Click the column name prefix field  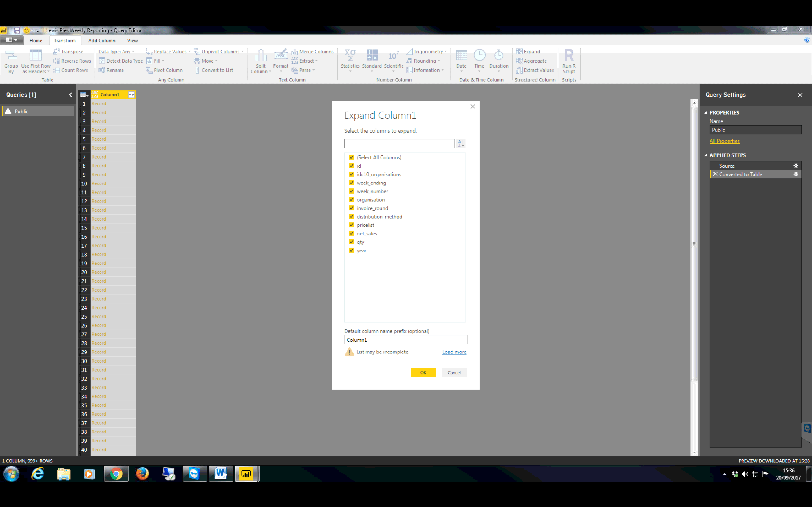click(405, 340)
